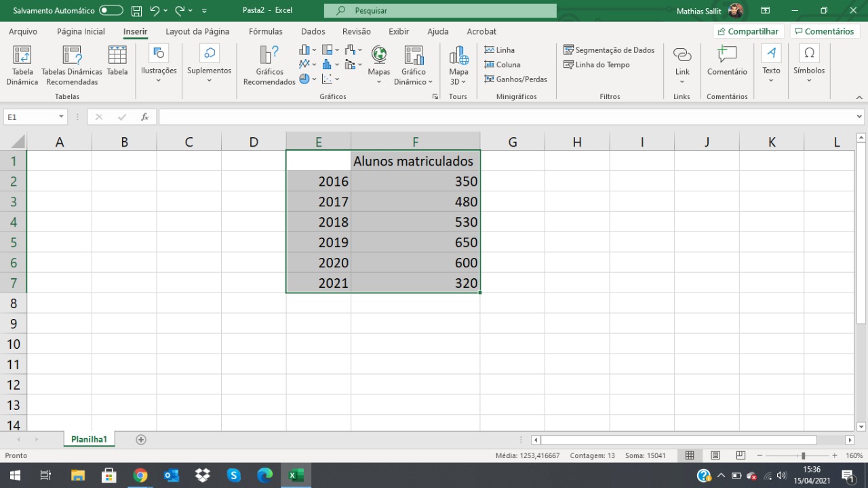Image resolution: width=868 pixels, height=488 pixels.
Task: Switch to Page Break Preview view
Action: (741, 455)
